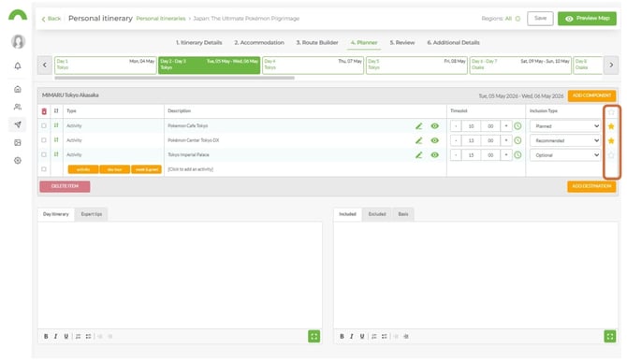627x364 pixels.
Task: Click the horizontal scrollbar under the day cards
Action: 174,78
